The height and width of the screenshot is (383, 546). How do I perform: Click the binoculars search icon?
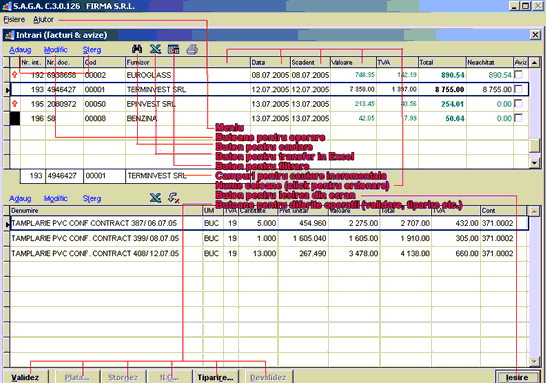(137, 49)
